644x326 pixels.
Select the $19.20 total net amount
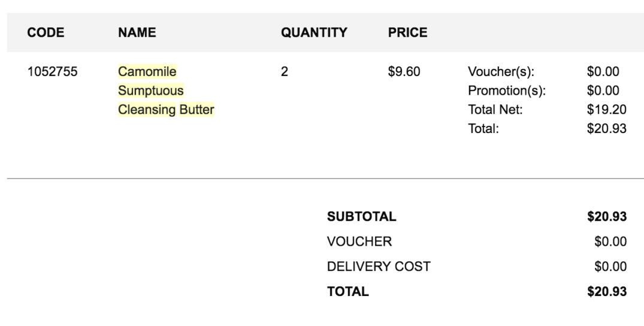coord(607,110)
